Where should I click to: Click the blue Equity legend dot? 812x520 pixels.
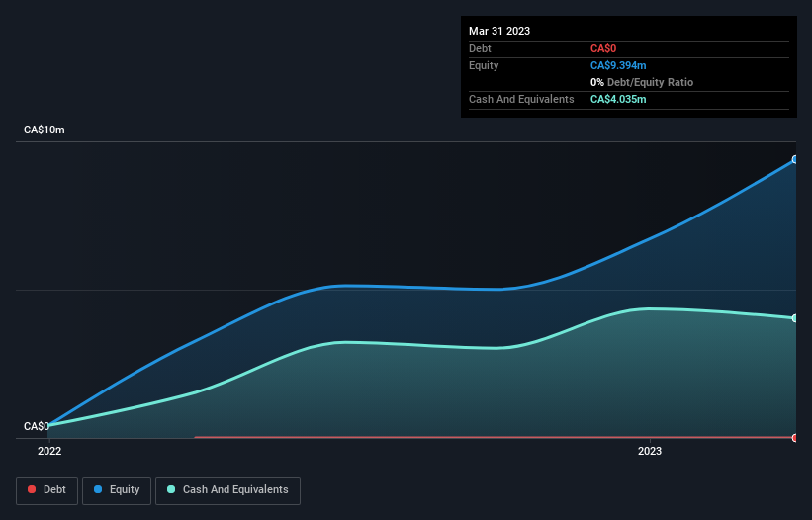pyautogui.click(x=98, y=489)
